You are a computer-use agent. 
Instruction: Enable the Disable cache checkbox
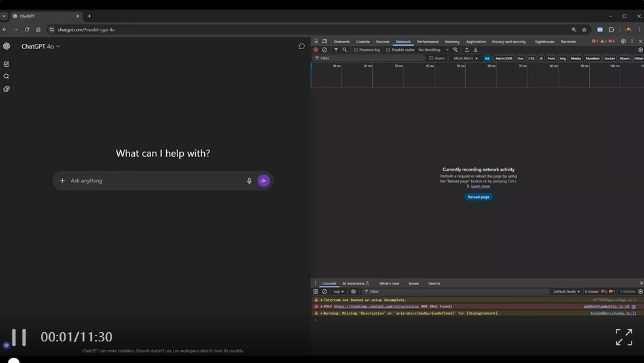coord(388,50)
